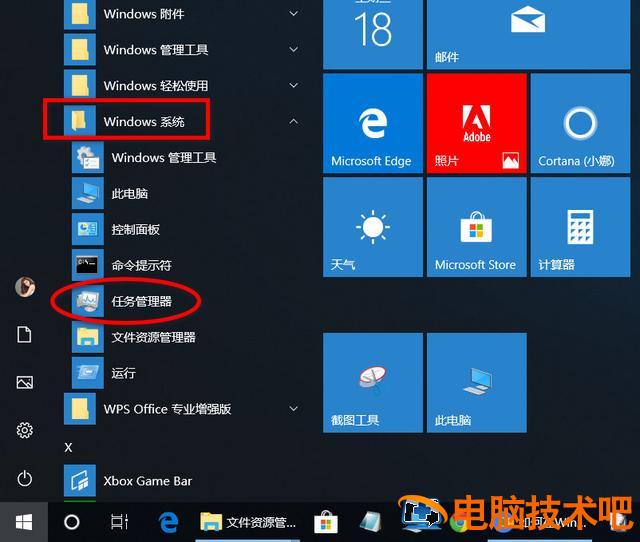Expand WPS Office 专业增强版 chevron

coord(293,409)
